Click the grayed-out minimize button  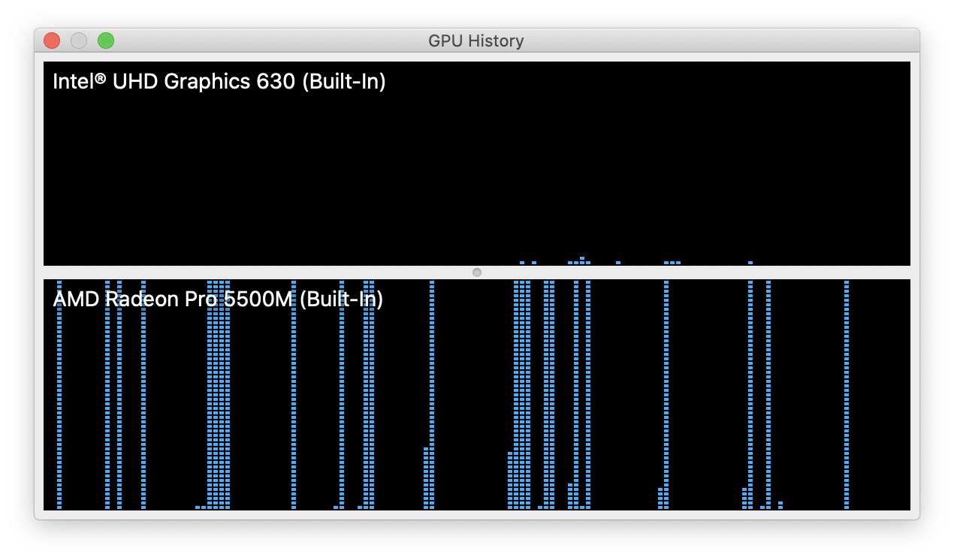tap(79, 41)
